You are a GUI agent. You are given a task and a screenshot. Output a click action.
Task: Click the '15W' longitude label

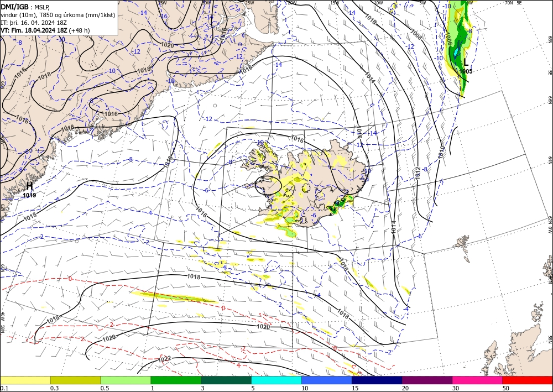[x=335, y=3]
